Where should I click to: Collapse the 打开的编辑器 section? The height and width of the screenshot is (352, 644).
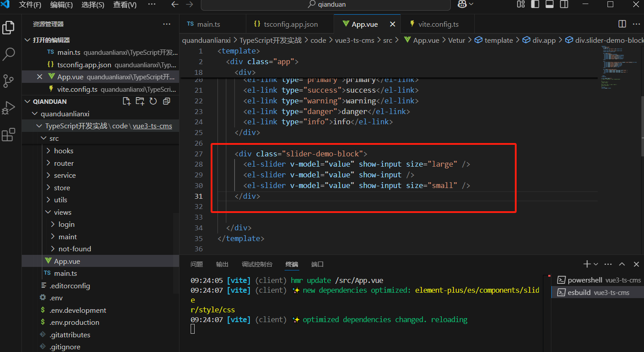click(x=28, y=40)
